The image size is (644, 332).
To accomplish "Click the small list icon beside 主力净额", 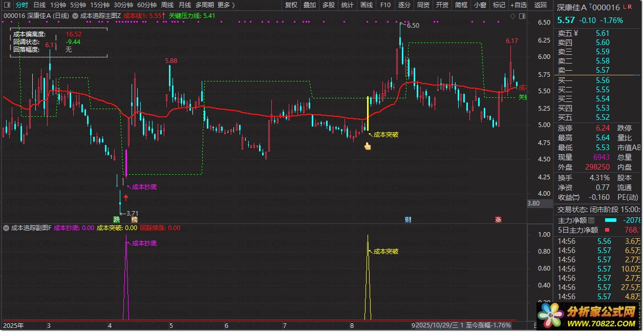I will click(x=591, y=220).
